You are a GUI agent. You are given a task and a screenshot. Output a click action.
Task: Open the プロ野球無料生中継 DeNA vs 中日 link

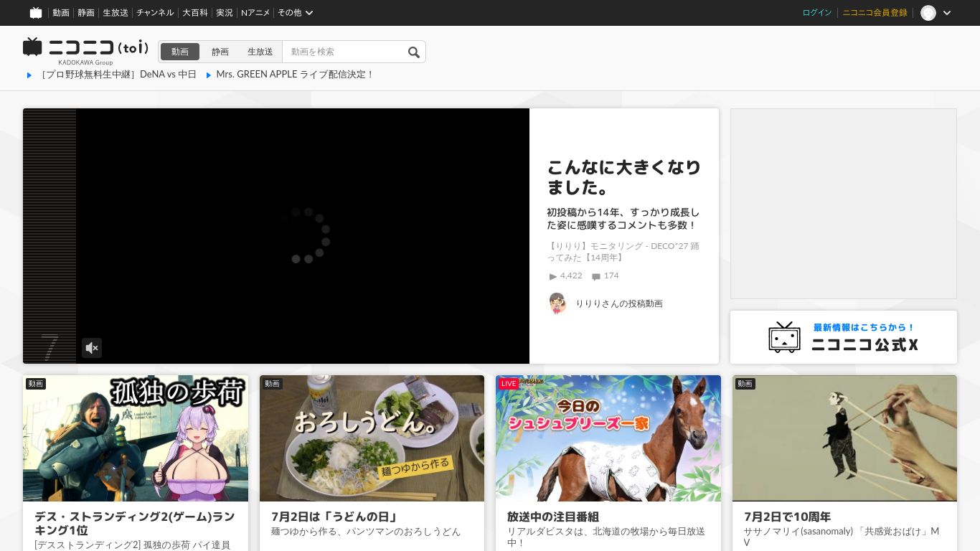tap(118, 75)
